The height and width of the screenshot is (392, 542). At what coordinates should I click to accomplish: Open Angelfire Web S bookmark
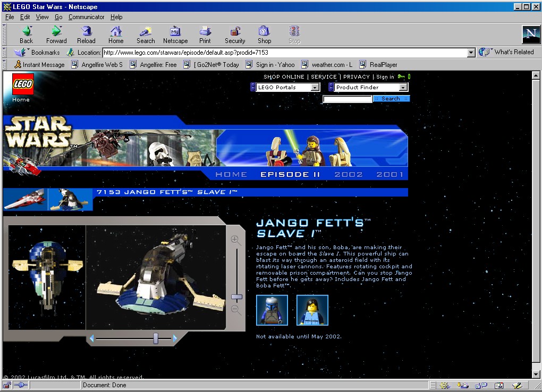point(97,65)
